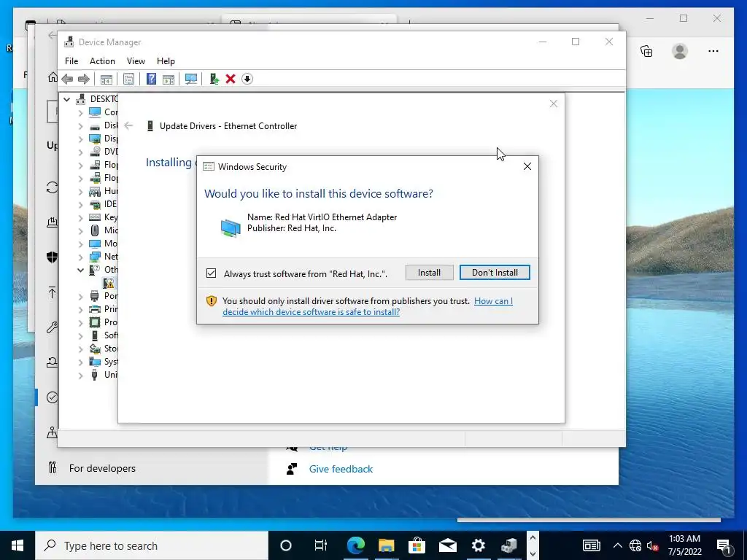Click the Forward arrow in Device Manager toolbar
The image size is (747, 560).
click(x=84, y=79)
